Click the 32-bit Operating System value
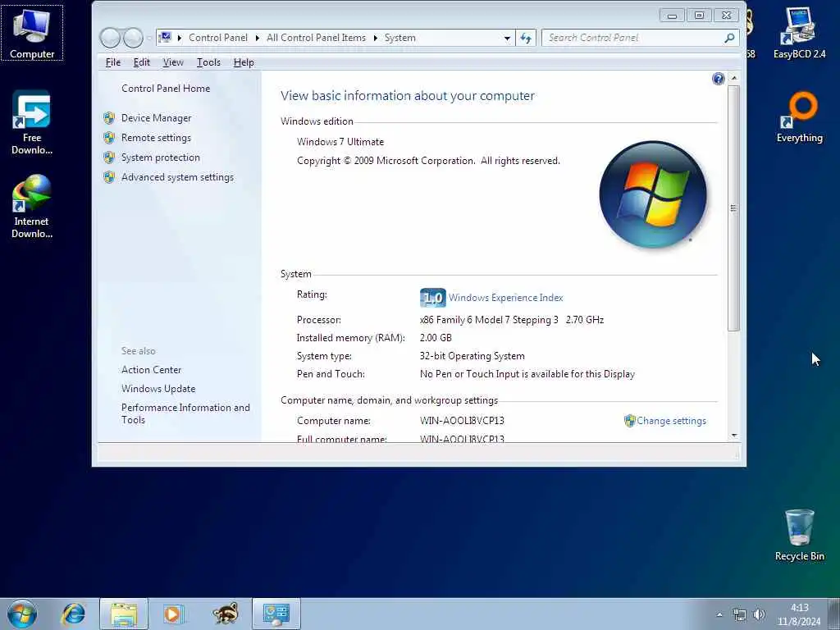This screenshot has width=840, height=630. pos(472,356)
